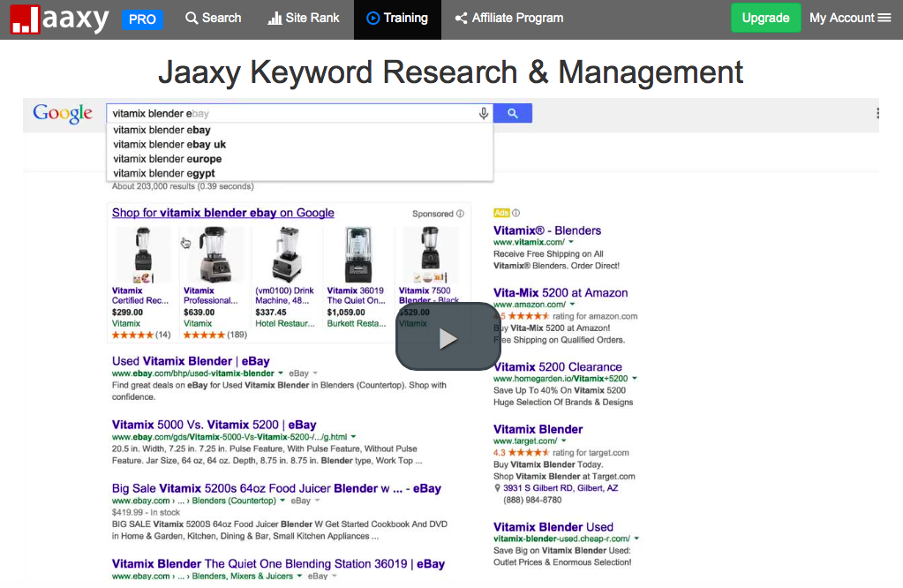
Task: Click the Google logo in video
Action: point(63,113)
